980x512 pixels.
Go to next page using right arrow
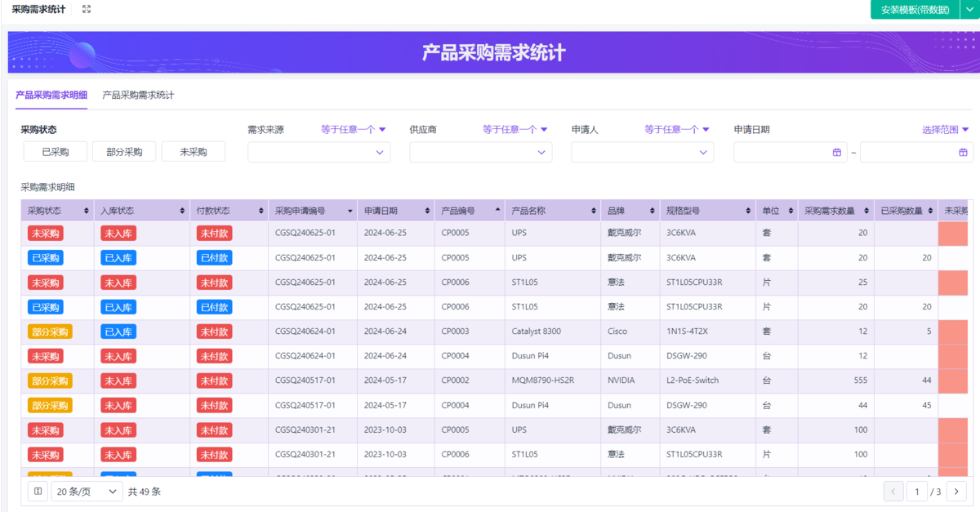click(956, 492)
